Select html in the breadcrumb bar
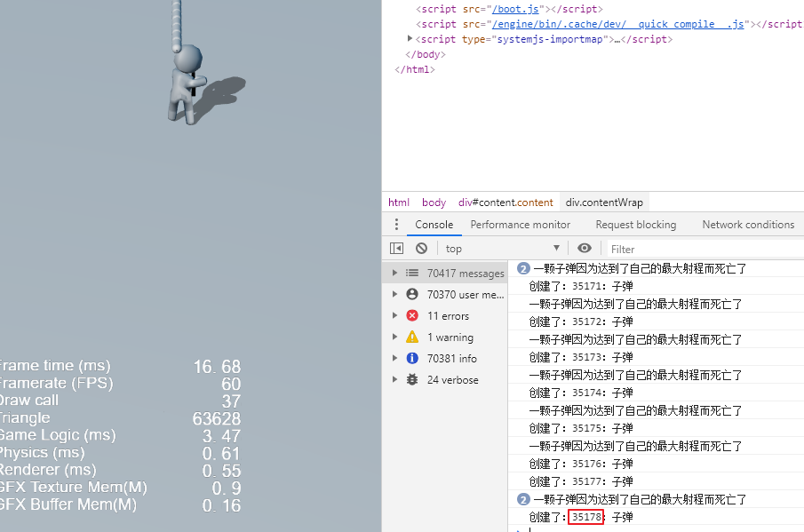 398,202
